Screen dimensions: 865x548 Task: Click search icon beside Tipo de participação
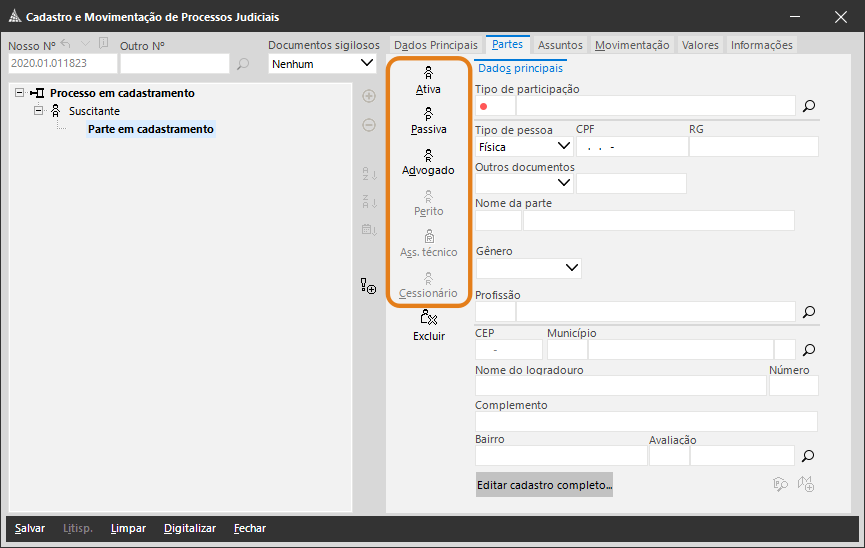click(809, 106)
